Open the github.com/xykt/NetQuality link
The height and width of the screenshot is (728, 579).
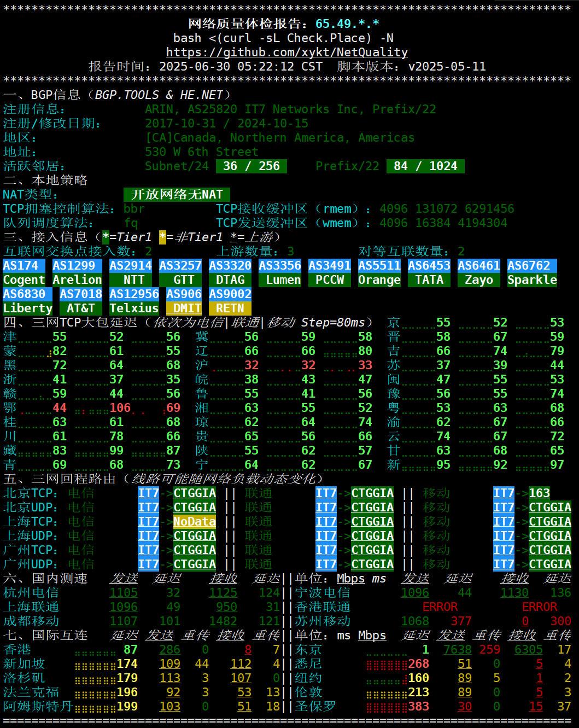click(287, 53)
